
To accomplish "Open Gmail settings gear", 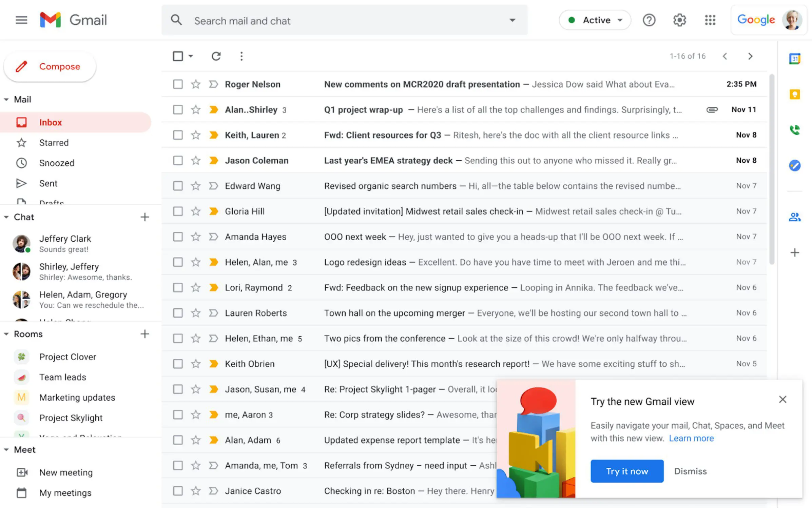I will (x=679, y=20).
